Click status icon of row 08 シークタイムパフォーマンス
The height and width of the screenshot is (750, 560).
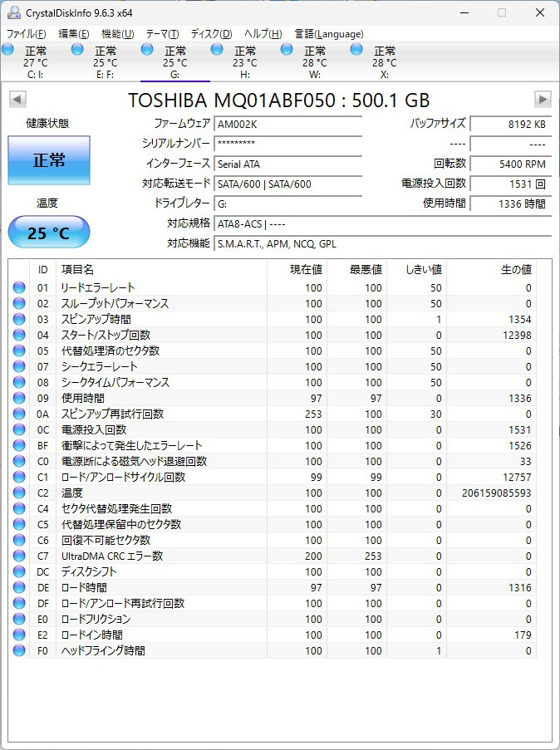[19, 382]
